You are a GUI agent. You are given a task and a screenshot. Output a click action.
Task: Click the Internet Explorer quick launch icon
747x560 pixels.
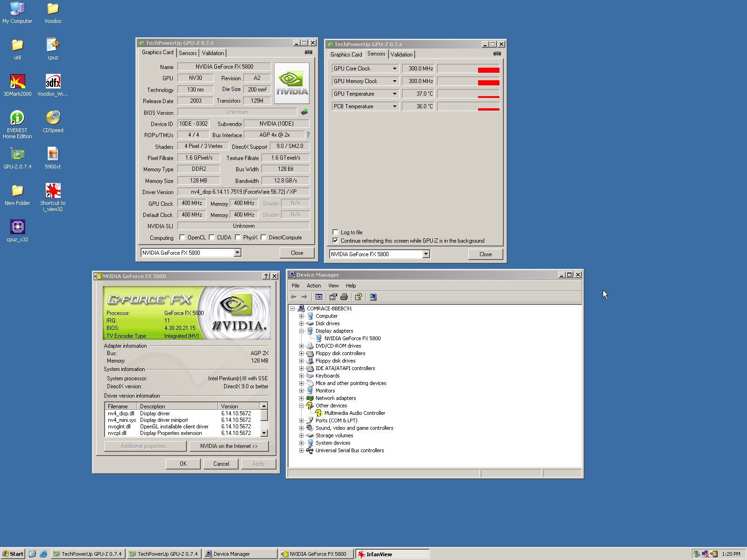[43, 554]
